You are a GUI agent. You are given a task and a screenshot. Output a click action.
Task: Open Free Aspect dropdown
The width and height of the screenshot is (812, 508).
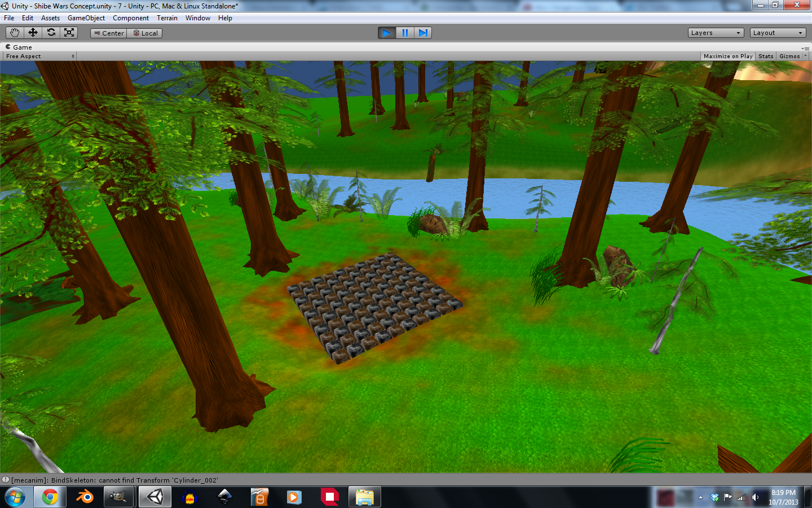39,56
